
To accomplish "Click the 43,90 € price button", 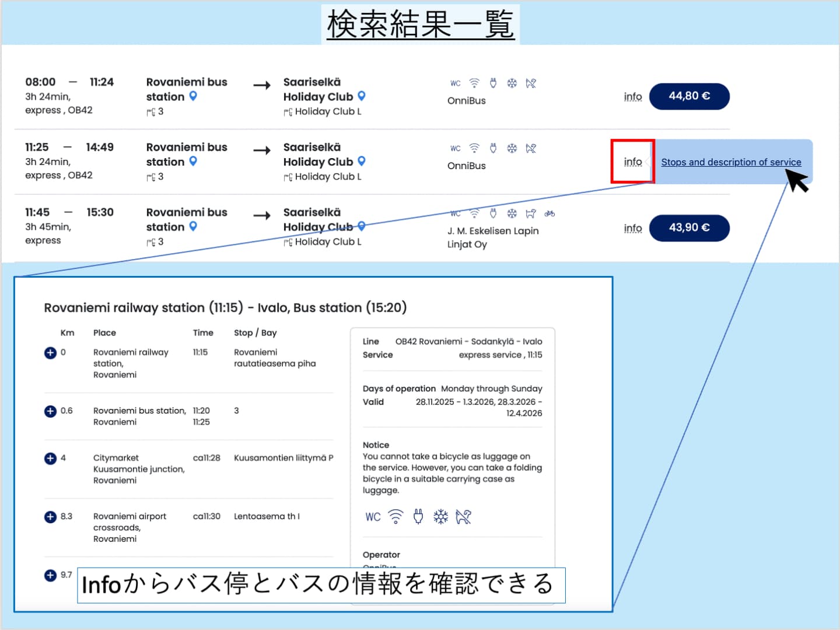I will click(689, 228).
